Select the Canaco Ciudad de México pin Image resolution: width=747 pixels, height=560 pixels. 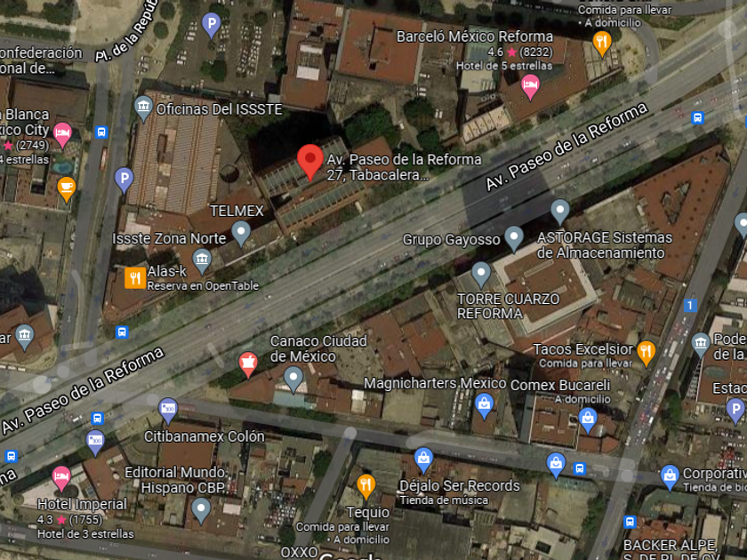point(293,379)
